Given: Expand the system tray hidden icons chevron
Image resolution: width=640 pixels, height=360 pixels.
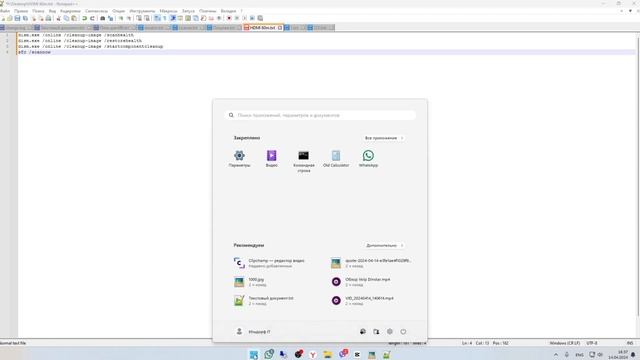Looking at the screenshot, I should point(556,355).
